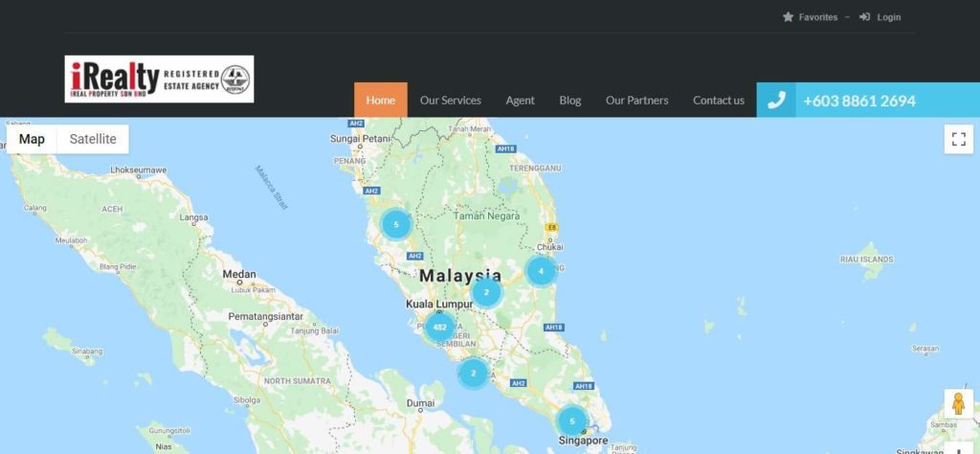The image size is (980, 454).
Task: Click the phone number +603 8861 2694
Action: (859, 101)
